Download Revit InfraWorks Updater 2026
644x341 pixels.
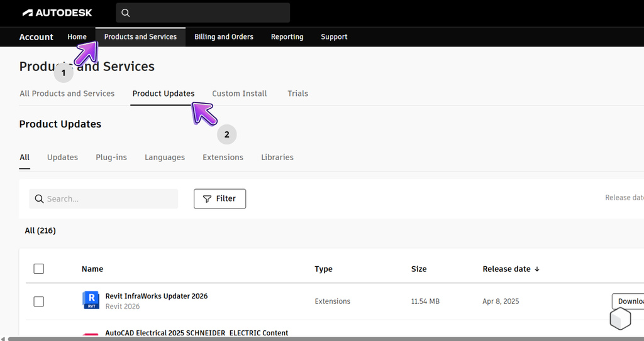pos(628,301)
